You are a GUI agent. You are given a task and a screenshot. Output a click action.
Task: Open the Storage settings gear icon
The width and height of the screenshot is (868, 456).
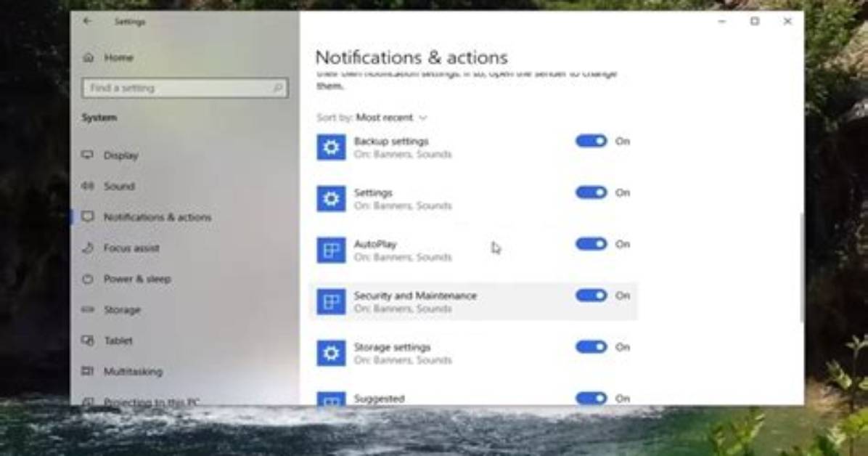click(331, 354)
